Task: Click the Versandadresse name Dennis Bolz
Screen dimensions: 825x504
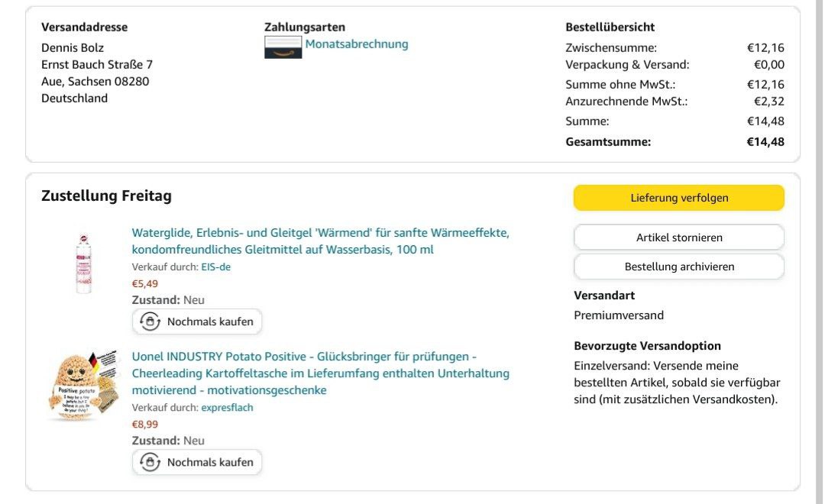Action: point(73,47)
